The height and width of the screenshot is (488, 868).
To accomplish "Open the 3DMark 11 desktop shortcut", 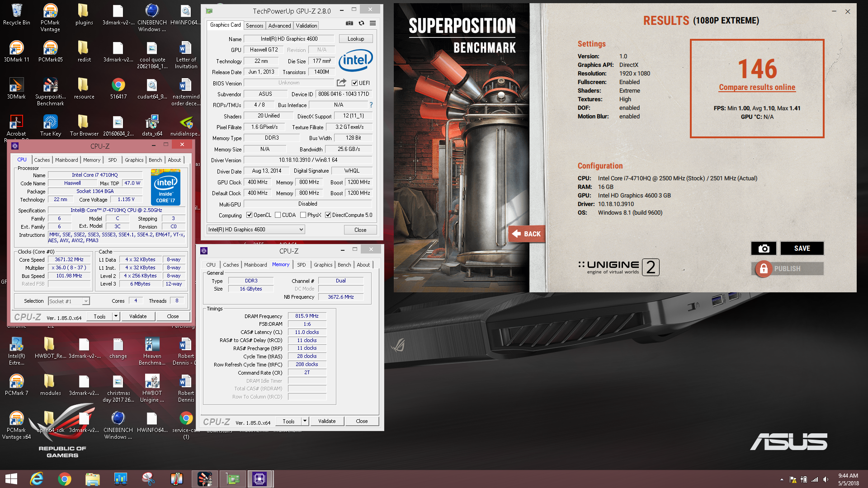I will coord(16,52).
